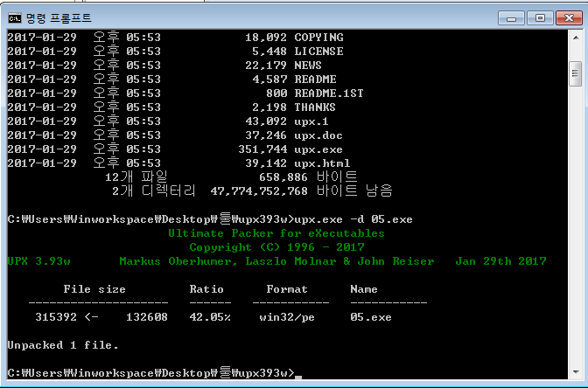The width and height of the screenshot is (588, 388).
Task: Click the vertical scrollbar thumb
Action: [x=575, y=73]
